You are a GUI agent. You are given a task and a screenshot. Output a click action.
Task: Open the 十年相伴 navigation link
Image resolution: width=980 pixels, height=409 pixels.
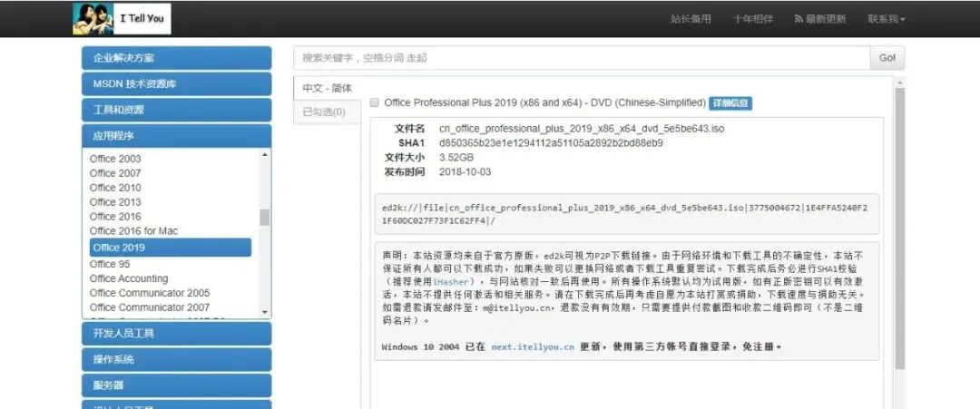tap(752, 19)
